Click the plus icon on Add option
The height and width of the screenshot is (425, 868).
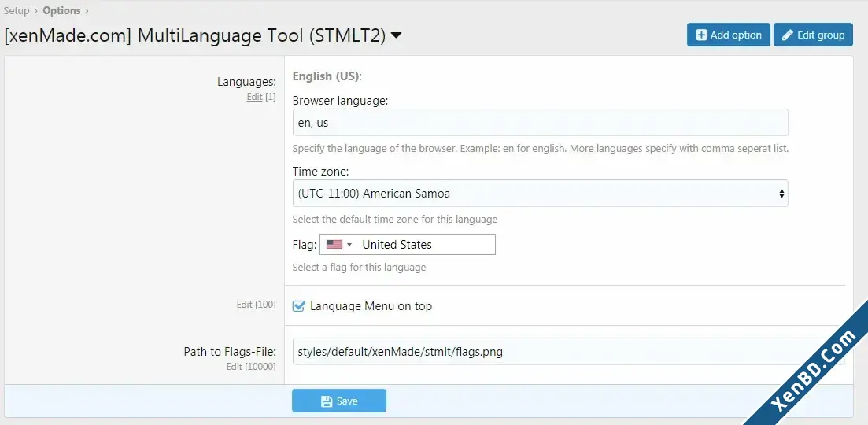[x=701, y=35]
